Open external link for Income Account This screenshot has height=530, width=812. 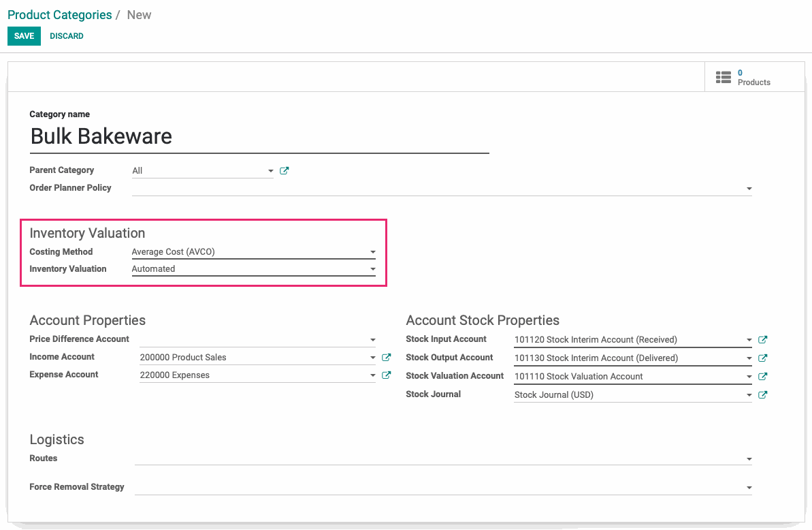point(386,357)
